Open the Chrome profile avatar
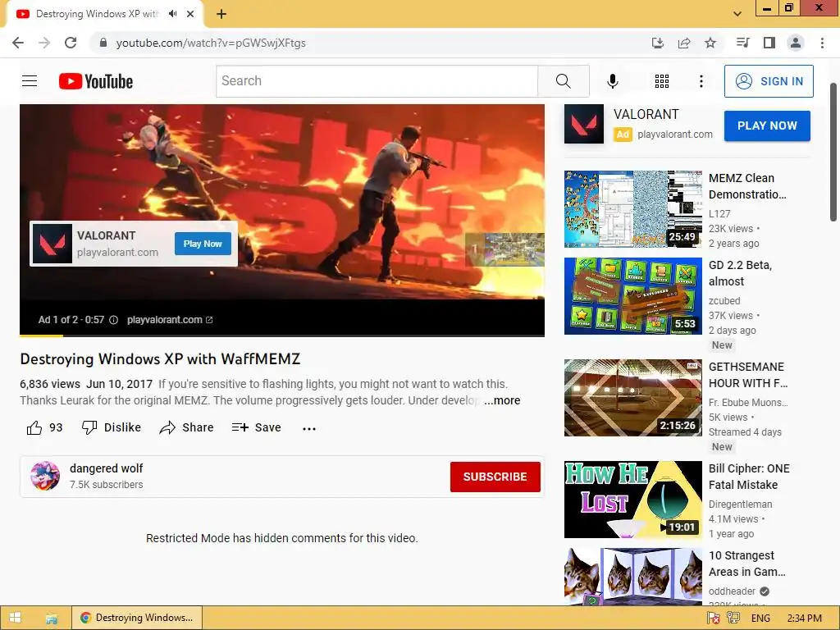Viewport: 840px width, 630px height. point(796,43)
